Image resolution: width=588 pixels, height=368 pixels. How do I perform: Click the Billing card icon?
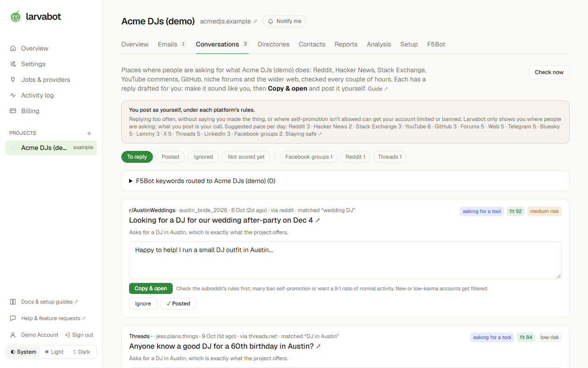point(13,111)
